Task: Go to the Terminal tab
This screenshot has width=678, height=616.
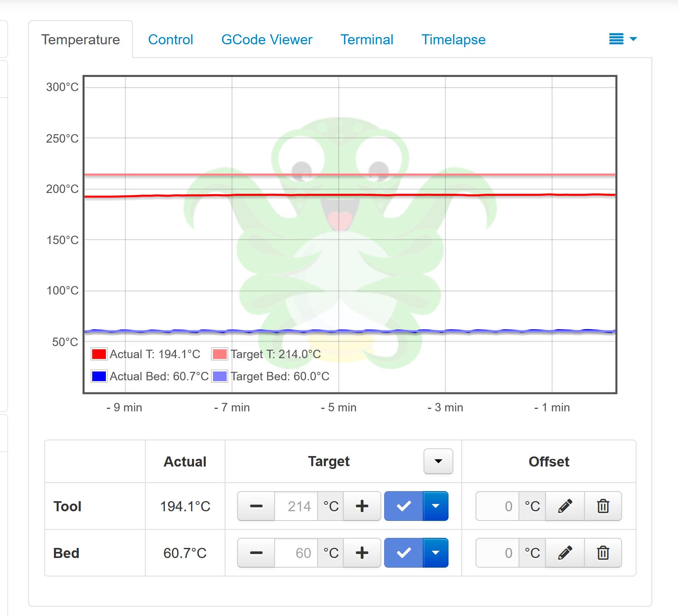Action: (367, 39)
